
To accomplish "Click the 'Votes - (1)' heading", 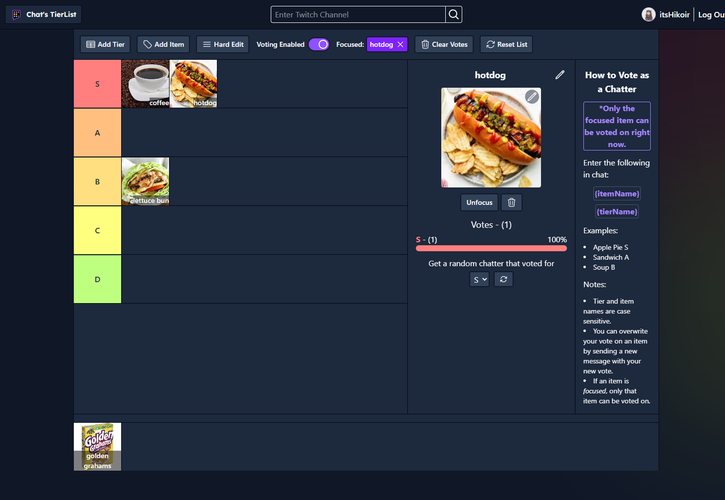I will coord(491,225).
